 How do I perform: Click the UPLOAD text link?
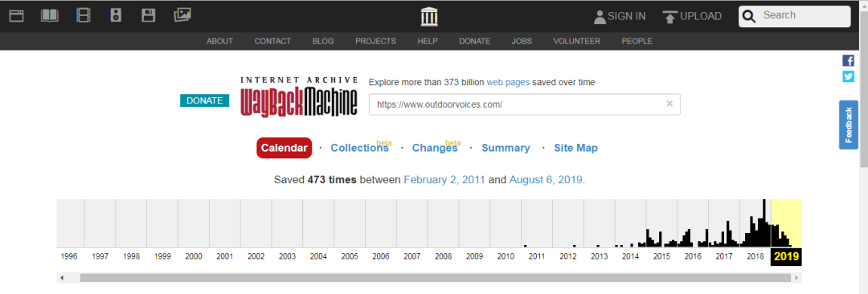(701, 17)
